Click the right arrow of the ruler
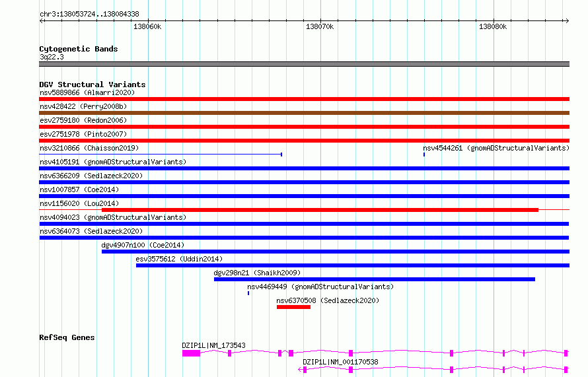Viewport: 588px width, 377px height. click(x=567, y=21)
